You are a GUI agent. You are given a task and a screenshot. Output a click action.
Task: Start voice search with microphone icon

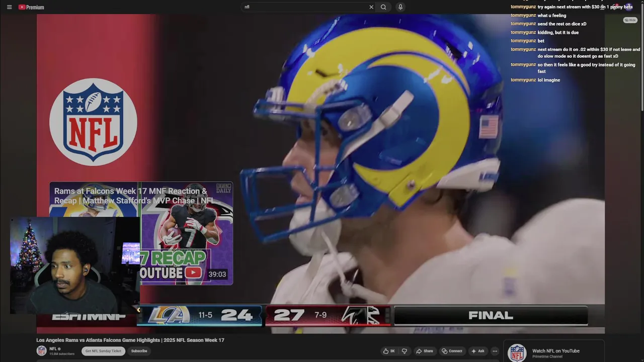pos(400,7)
